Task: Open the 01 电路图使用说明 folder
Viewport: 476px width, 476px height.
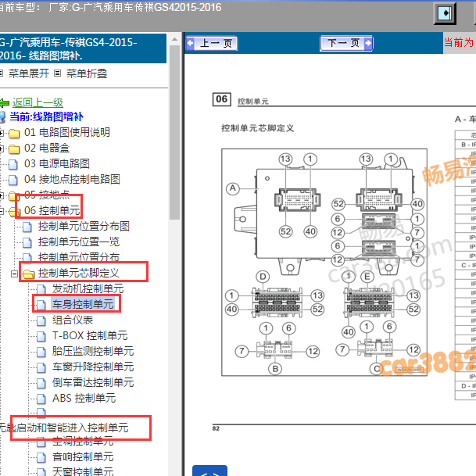Action: click(x=66, y=132)
